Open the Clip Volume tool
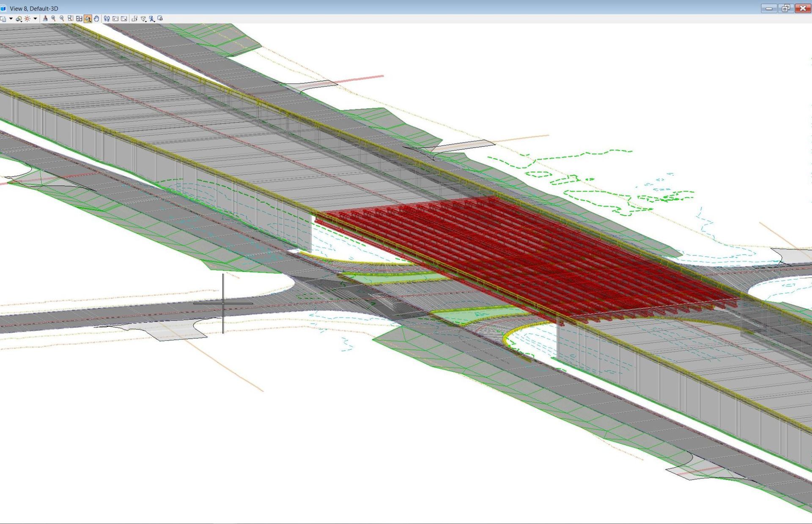The width and height of the screenshot is (812, 524). (143, 19)
